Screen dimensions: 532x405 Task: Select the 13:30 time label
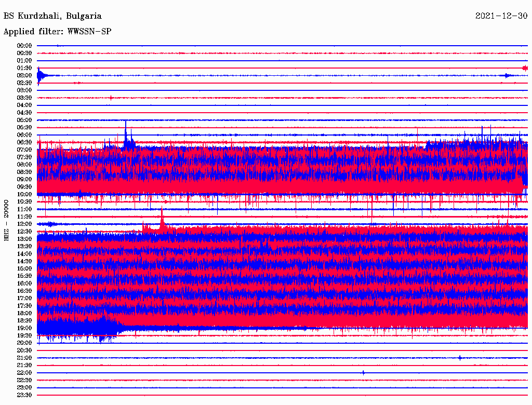[x=24, y=247]
